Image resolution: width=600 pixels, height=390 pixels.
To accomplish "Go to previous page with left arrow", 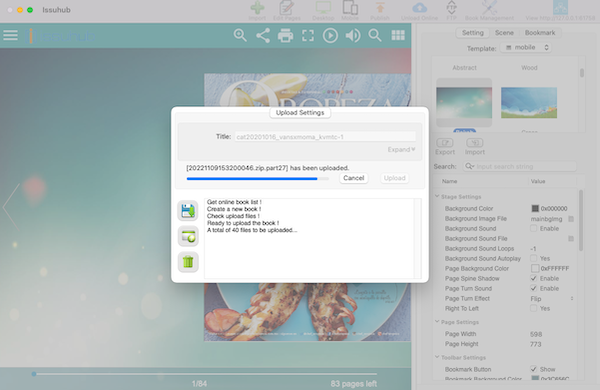I will [x=11, y=207].
